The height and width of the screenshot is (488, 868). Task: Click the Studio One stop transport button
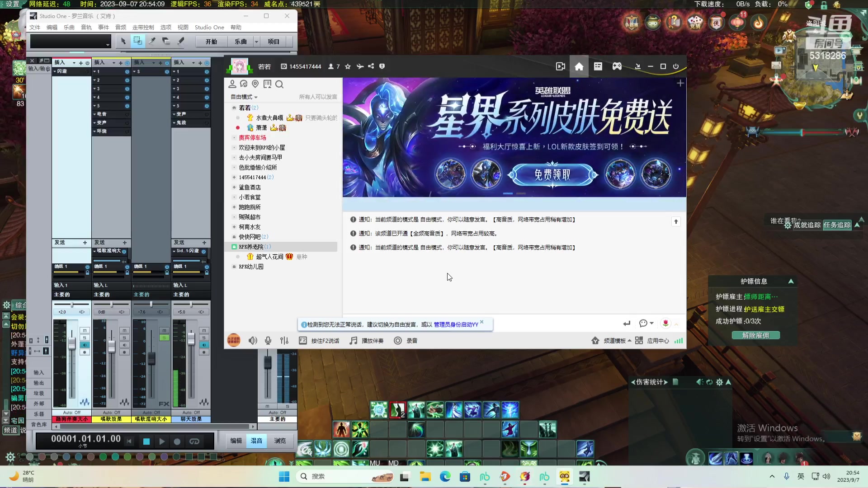click(x=146, y=441)
